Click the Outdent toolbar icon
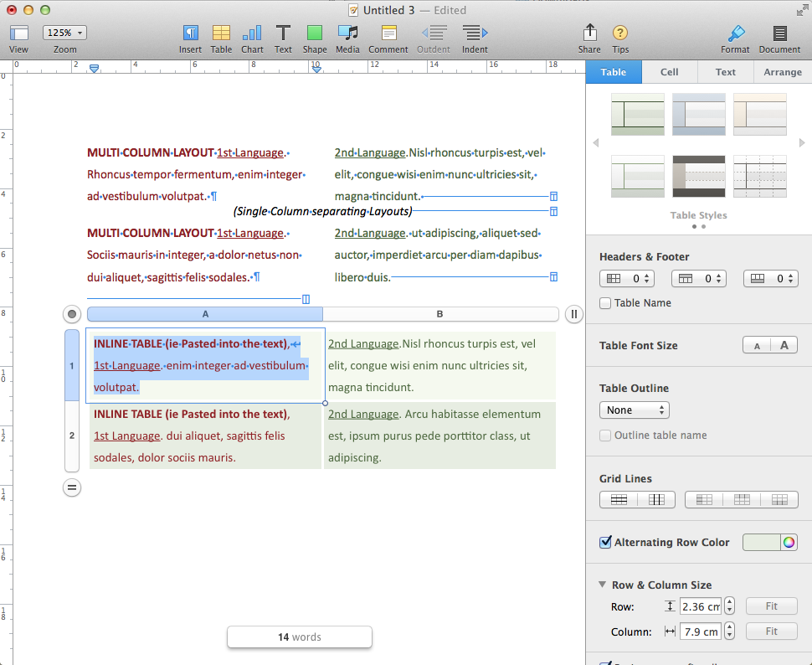Image resolution: width=812 pixels, height=665 pixels. point(434,34)
